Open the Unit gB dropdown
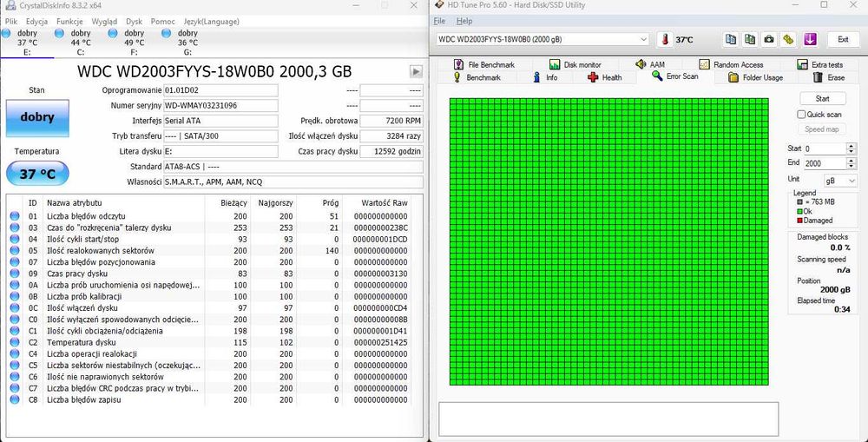Image resolution: width=868 pixels, height=442 pixels. tap(840, 181)
